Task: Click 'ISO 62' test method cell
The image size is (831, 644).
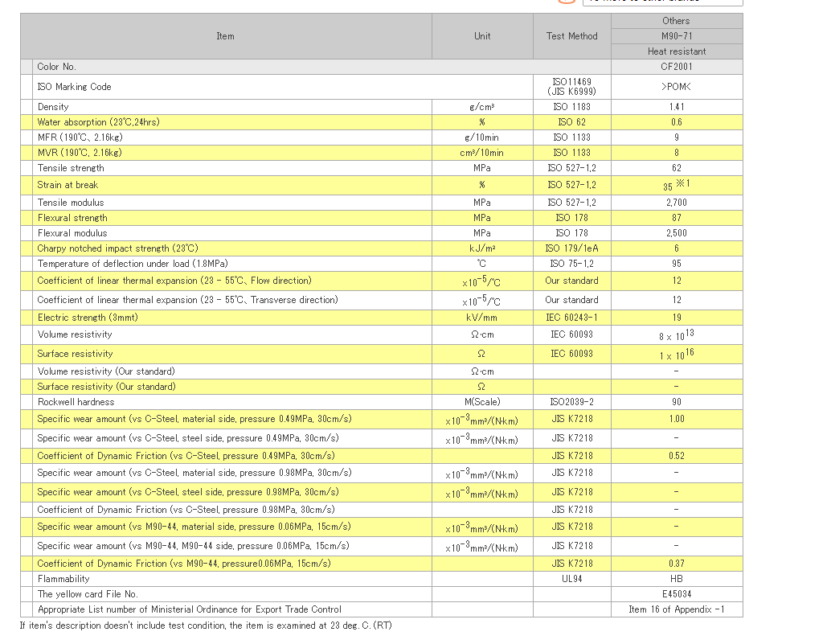Action: [572, 122]
